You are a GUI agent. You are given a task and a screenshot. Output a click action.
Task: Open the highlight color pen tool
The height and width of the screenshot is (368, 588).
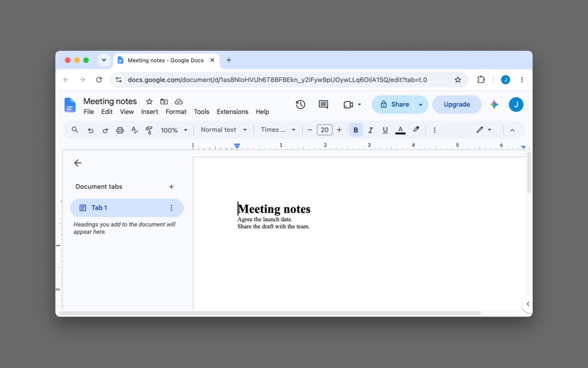tap(416, 130)
